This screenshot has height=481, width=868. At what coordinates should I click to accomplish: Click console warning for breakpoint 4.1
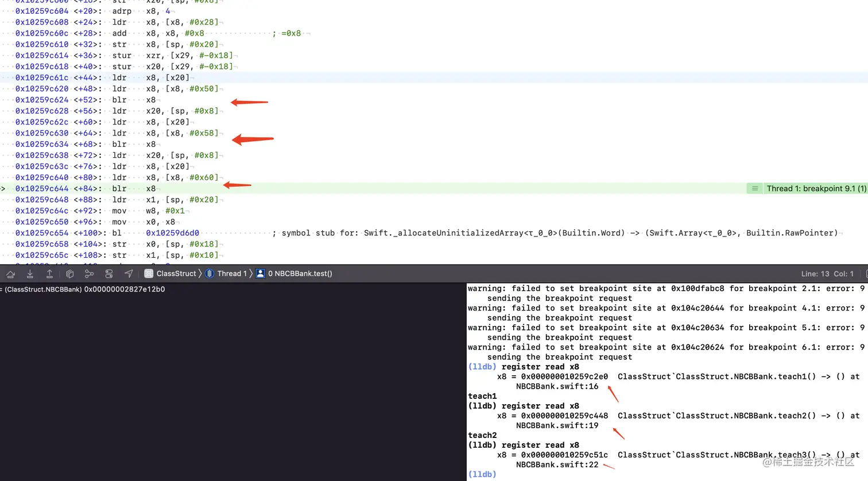point(666,313)
